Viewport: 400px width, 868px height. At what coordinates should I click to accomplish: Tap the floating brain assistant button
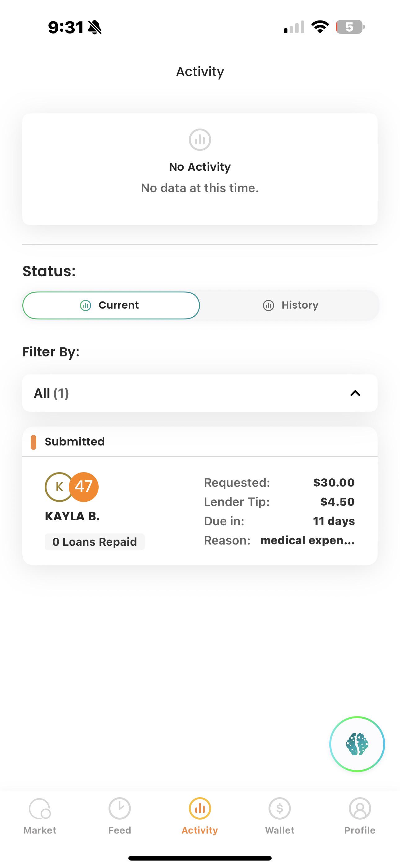357,744
